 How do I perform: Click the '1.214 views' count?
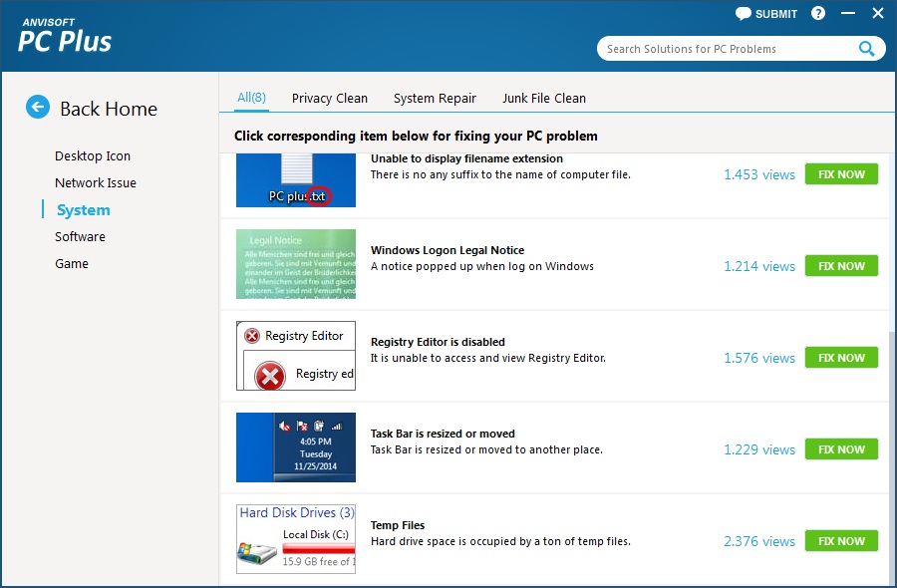point(759,266)
